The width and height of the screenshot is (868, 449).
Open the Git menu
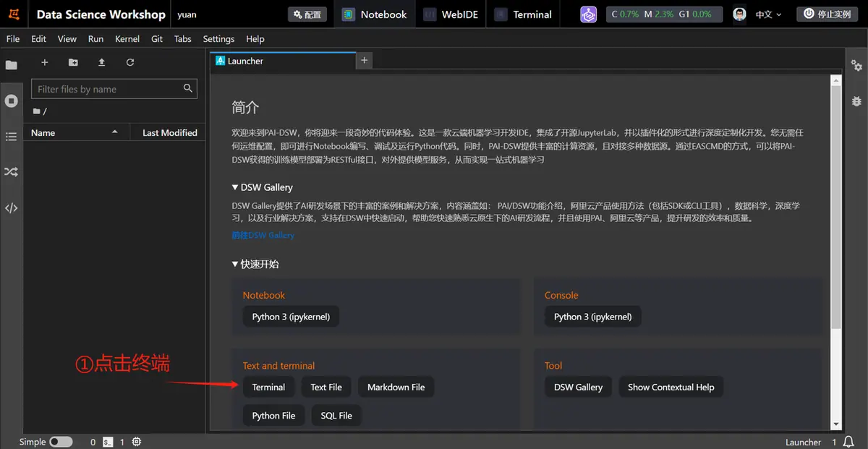click(x=157, y=39)
